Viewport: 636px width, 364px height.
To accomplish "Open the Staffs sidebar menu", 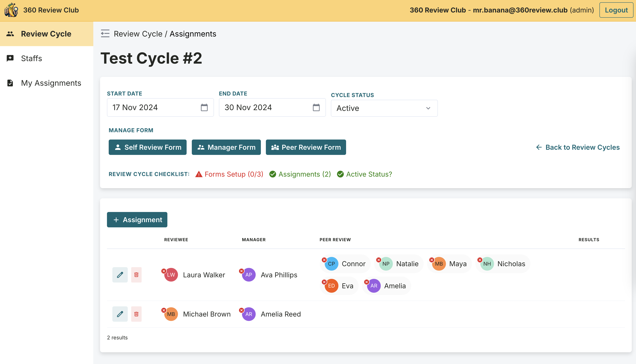I will coord(32,58).
